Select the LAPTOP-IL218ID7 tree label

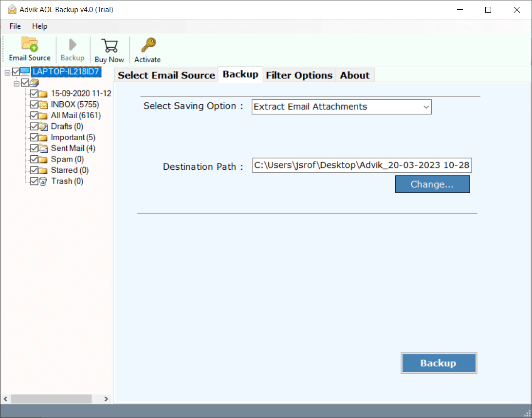pos(66,72)
